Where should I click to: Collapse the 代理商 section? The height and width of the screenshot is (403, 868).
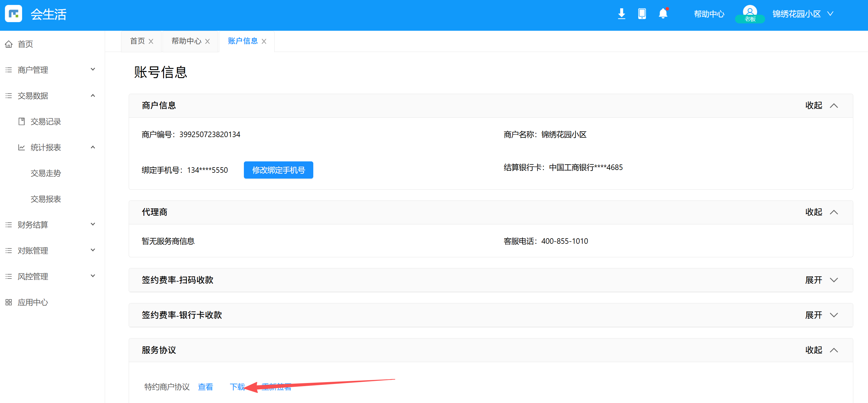pyautogui.click(x=822, y=212)
